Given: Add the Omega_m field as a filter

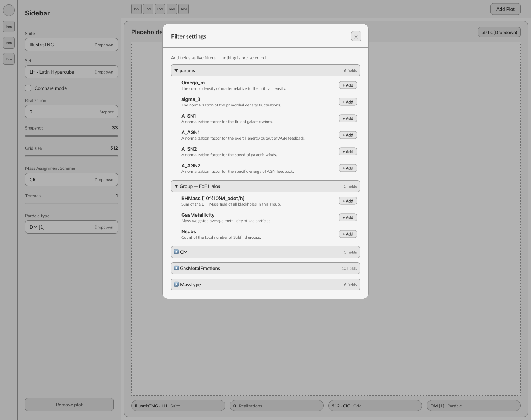Looking at the screenshot, I should (348, 85).
